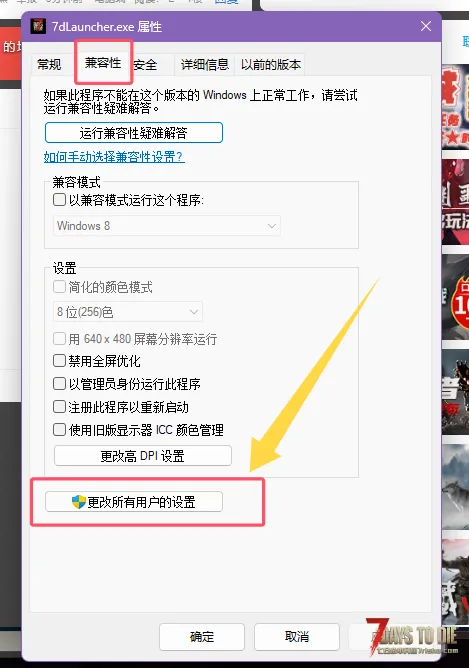Expand the 8 位(256)色 color dropdown

[x=128, y=312]
